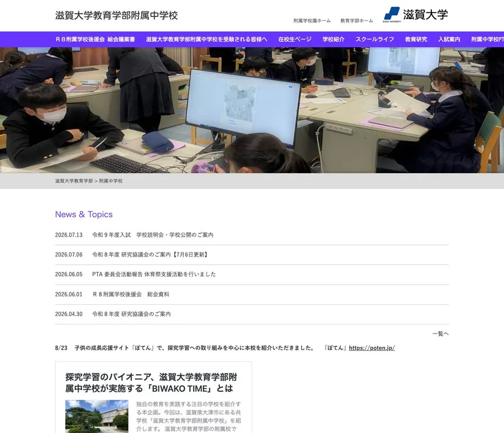This screenshot has width=504, height=433.
Task: Open the 一覧へ news list link
Action: pyautogui.click(x=440, y=333)
